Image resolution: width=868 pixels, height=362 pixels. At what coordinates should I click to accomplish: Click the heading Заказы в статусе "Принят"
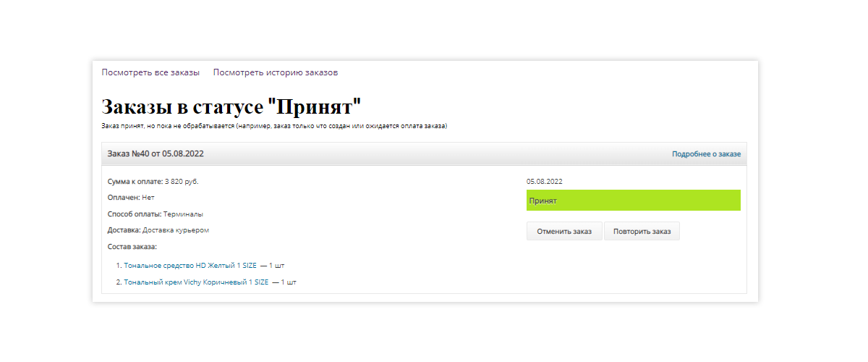pyautogui.click(x=231, y=106)
